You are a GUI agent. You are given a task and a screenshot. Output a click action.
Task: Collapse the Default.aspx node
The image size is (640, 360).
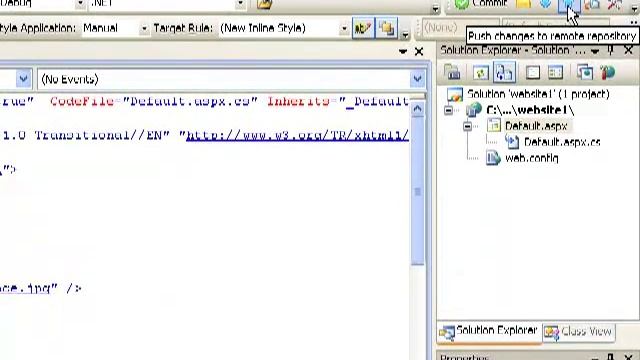click(x=467, y=127)
